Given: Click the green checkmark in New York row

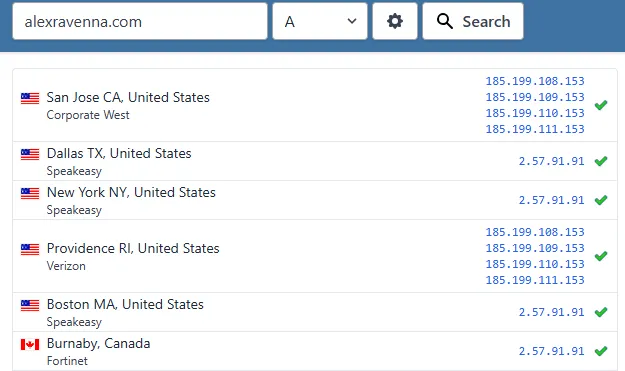Looking at the screenshot, I should [x=601, y=200].
